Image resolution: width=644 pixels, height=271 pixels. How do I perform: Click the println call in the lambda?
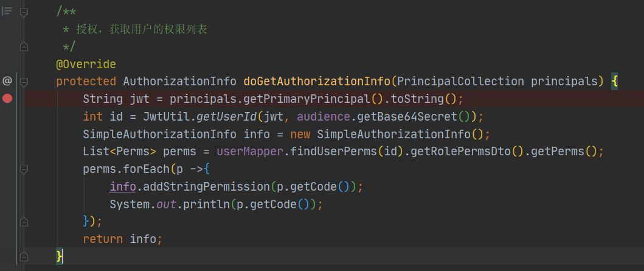(207, 204)
